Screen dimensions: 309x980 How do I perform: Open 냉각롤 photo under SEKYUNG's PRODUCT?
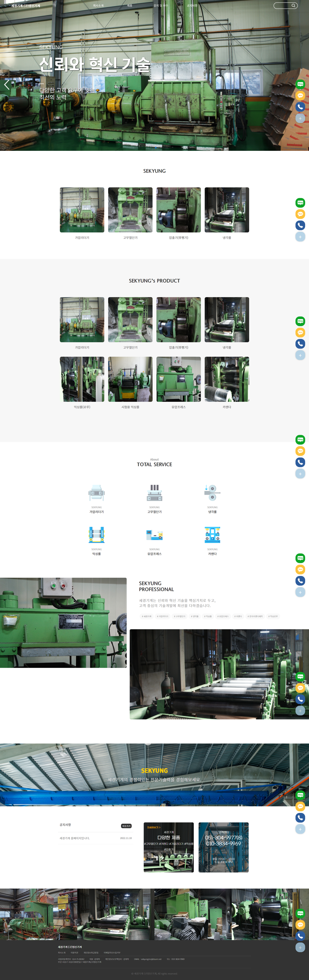(x=227, y=320)
